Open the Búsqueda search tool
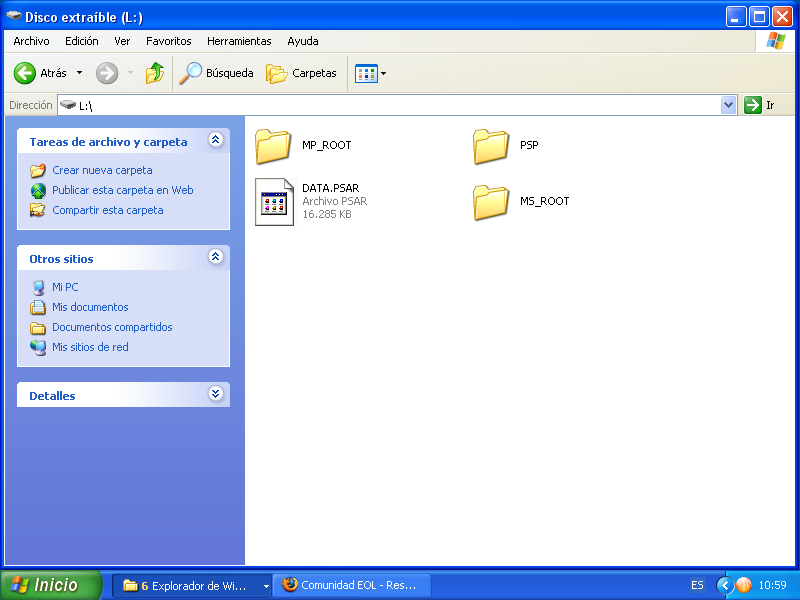Image resolution: width=800 pixels, height=600 pixels. tap(216, 73)
